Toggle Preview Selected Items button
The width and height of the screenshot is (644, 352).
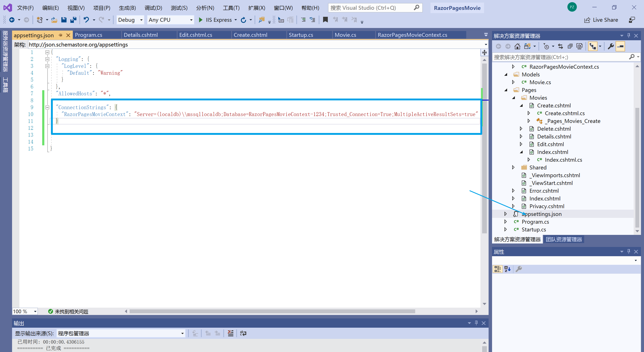coord(620,46)
